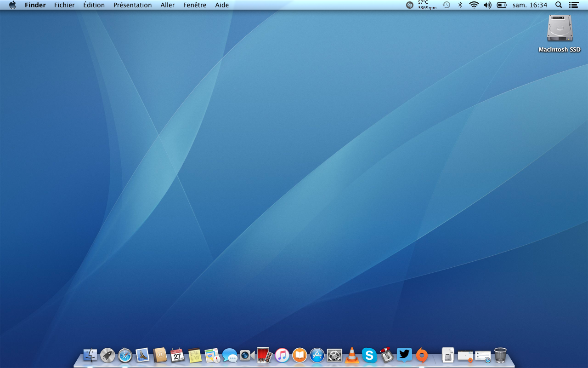Image resolution: width=588 pixels, height=368 pixels.
Task: Open the Twitter bird icon
Action: (x=404, y=355)
